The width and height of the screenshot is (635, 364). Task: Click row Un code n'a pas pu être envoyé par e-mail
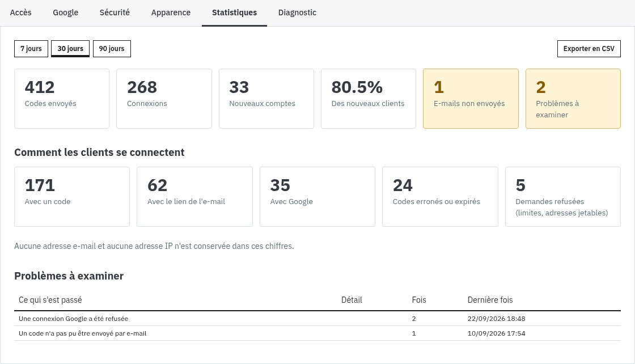coord(317,333)
